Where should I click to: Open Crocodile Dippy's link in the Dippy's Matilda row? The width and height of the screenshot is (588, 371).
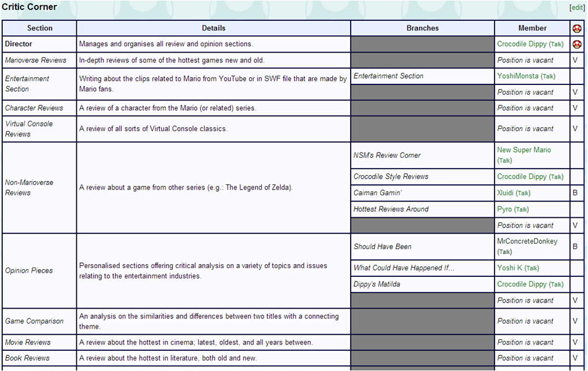pyautogui.click(x=522, y=284)
